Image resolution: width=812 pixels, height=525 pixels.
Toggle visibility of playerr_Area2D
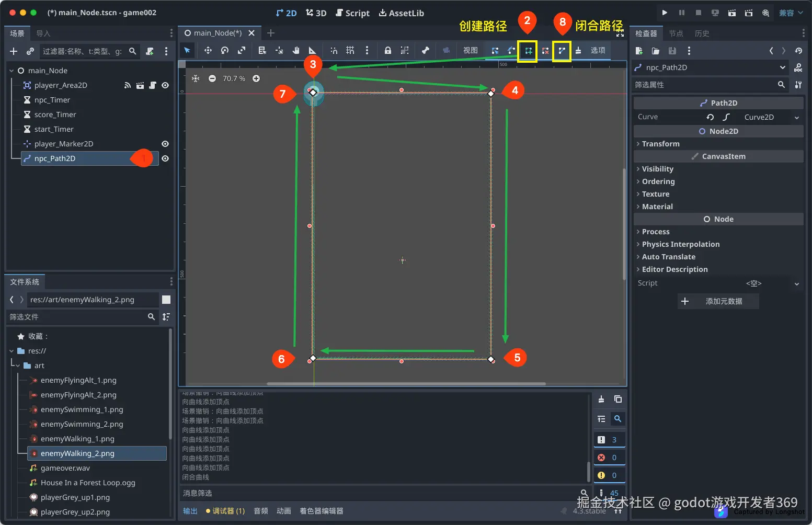[165, 85]
